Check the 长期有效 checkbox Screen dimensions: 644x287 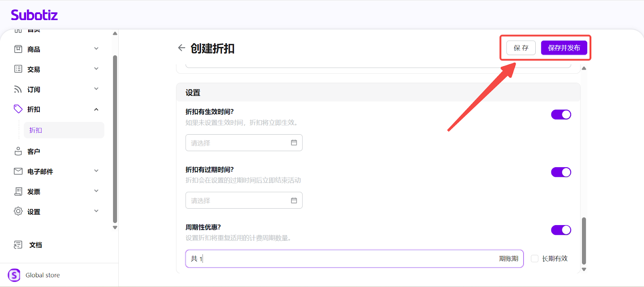pyautogui.click(x=535, y=258)
